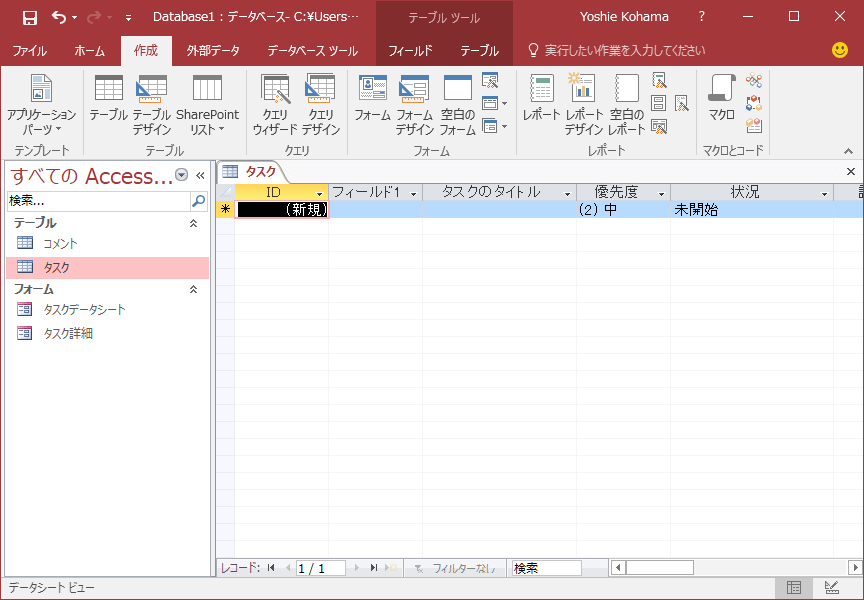This screenshot has width=864, height=600.
Task: Open the SharePoint リスト menu
Action: click(208, 105)
